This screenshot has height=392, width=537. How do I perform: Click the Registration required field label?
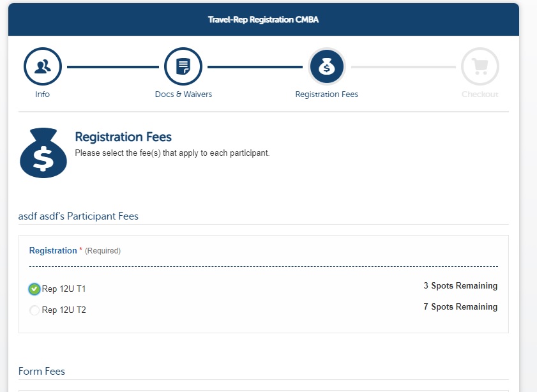(x=53, y=251)
